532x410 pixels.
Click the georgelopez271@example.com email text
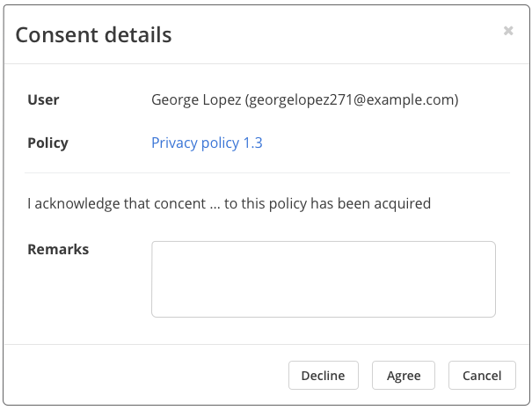click(352, 99)
